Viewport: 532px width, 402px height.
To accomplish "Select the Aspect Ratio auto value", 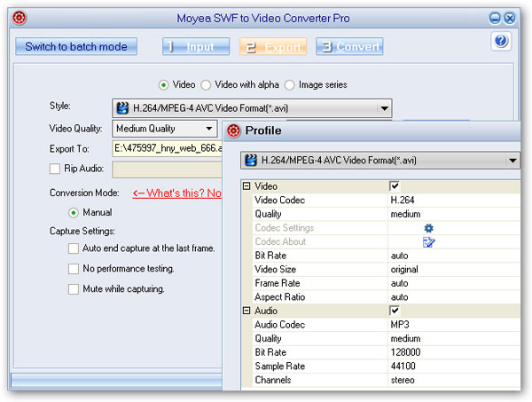I will tap(399, 297).
